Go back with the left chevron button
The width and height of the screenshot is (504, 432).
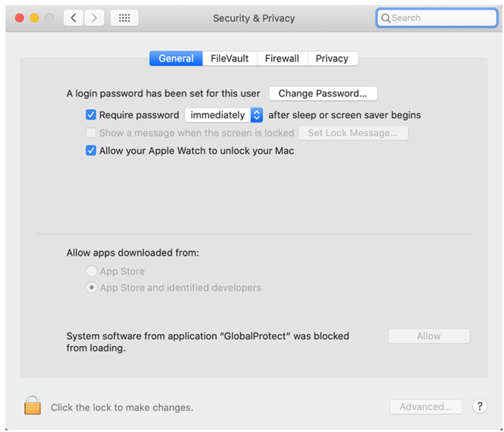click(x=73, y=18)
